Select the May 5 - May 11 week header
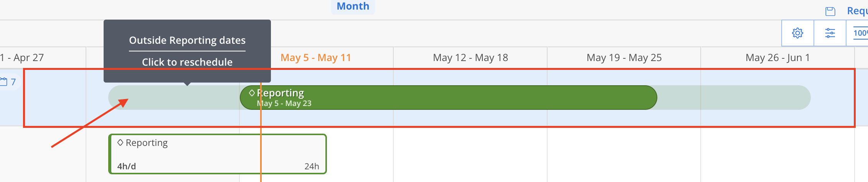This screenshot has height=182, width=868. coord(316,58)
